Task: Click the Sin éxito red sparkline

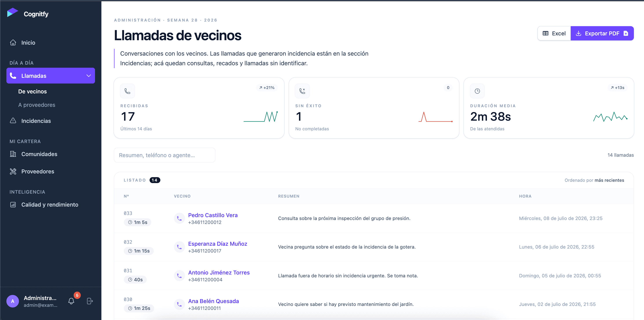Action: [x=435, y=117]
